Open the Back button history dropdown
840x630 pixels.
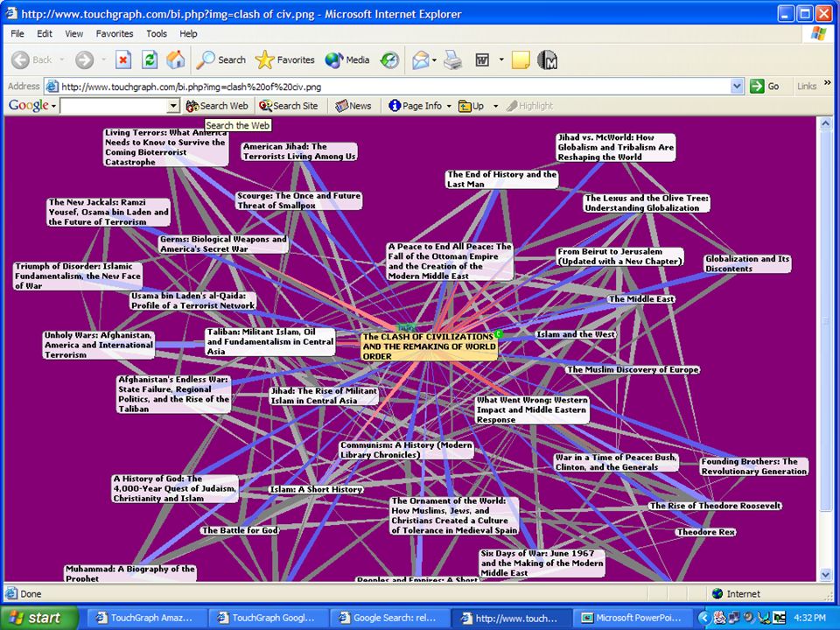(61, 60)
